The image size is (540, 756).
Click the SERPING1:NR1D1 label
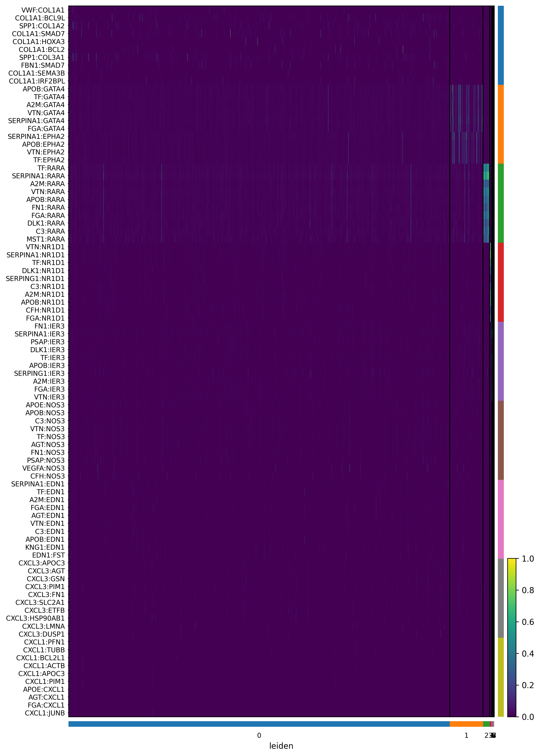[x=35, y=278]
